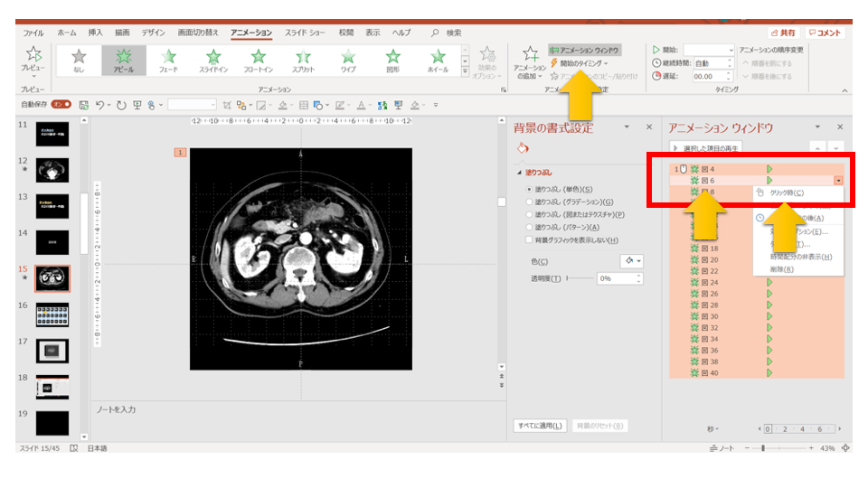Check 背景グラフィックを表示しない checkbox
This screenshot has height=488, width=868.
pyautogui.click(x=529, y=240)
